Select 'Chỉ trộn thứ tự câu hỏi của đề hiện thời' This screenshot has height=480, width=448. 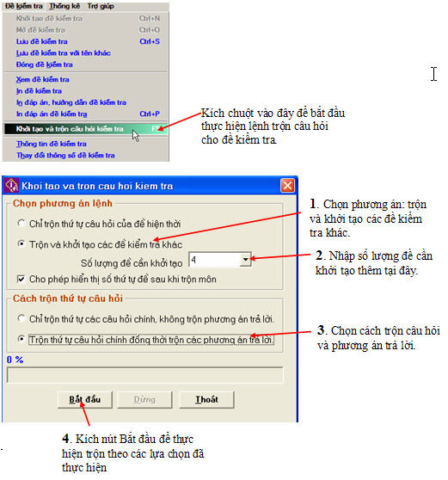click(21, 223)
